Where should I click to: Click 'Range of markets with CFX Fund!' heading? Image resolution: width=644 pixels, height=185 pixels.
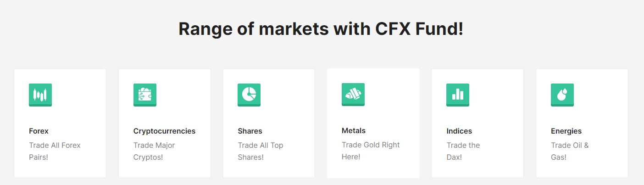point(321,29)
